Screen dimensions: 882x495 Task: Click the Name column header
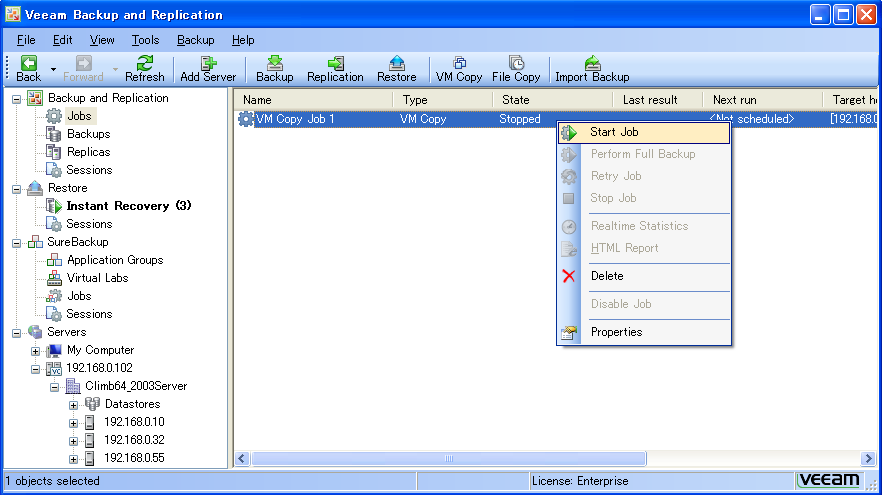point(313,100)
